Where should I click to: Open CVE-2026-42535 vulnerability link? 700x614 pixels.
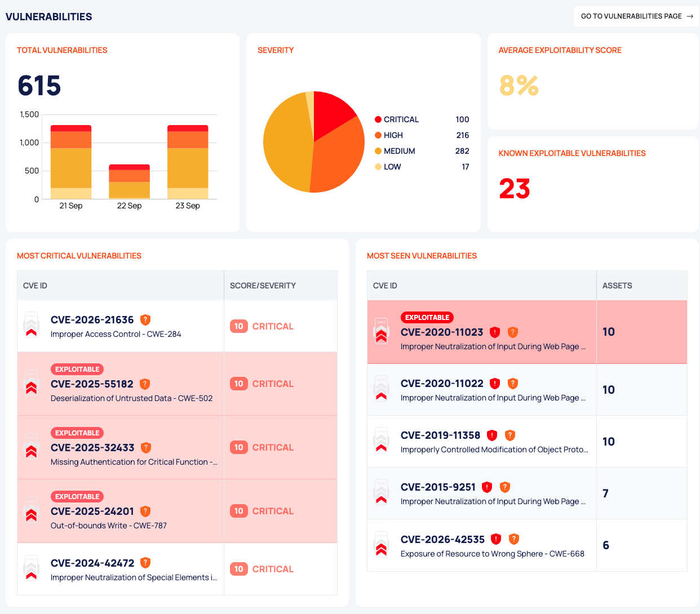pyautogui.click(x=442, y=540)
